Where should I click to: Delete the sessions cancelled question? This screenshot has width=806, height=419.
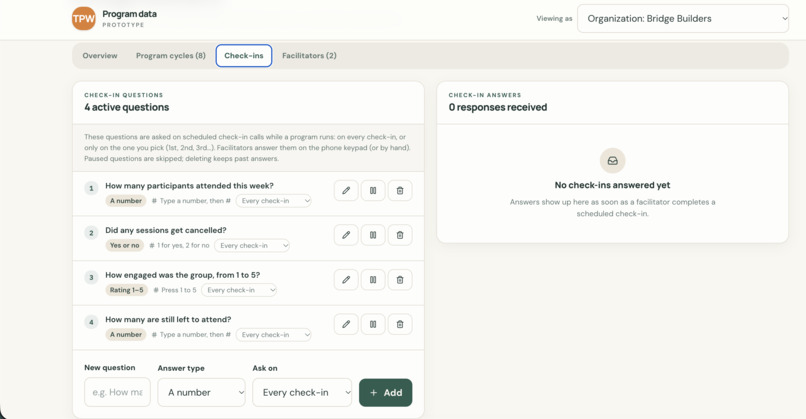(x=399, y=235)
